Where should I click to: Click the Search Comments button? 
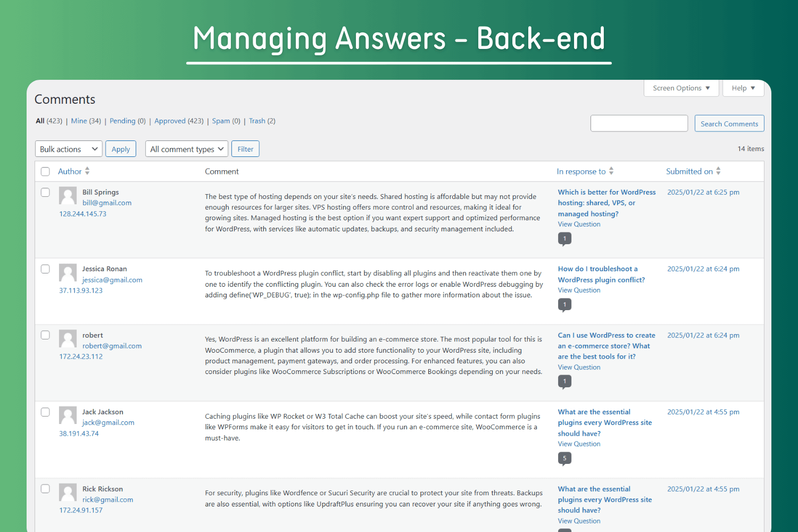729,123
